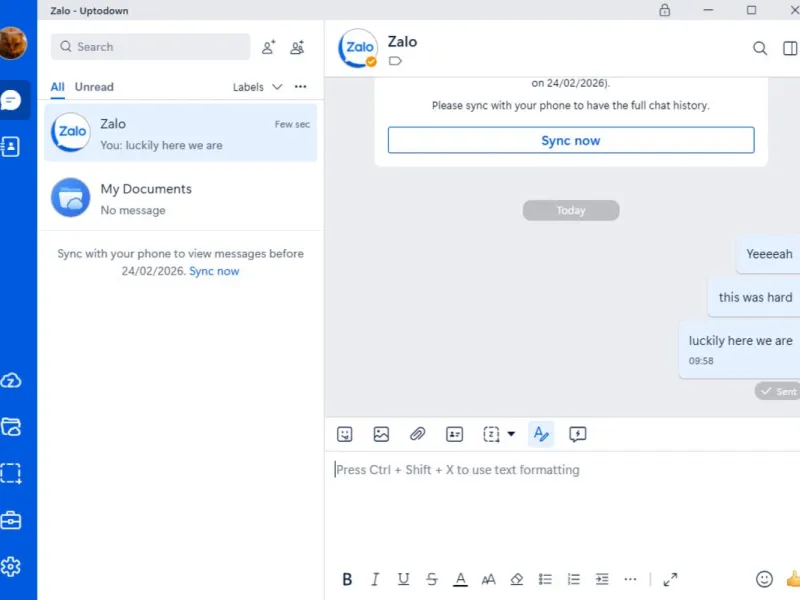Open the text color picker
This screenshot has height=600, width=800.
pos(460,579)
